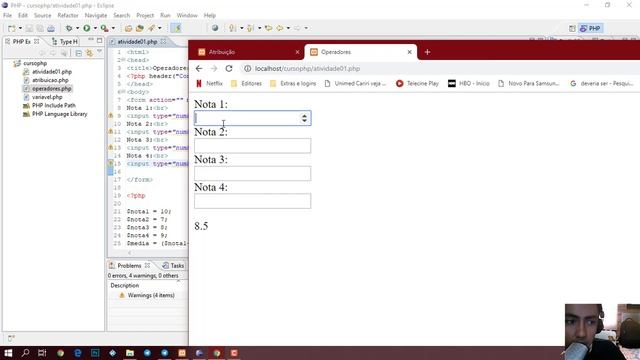The width and height of the screenshot is (640, 360).
Task: Click the Open Perspective icon beside PHP
Action: coord(572,28)
